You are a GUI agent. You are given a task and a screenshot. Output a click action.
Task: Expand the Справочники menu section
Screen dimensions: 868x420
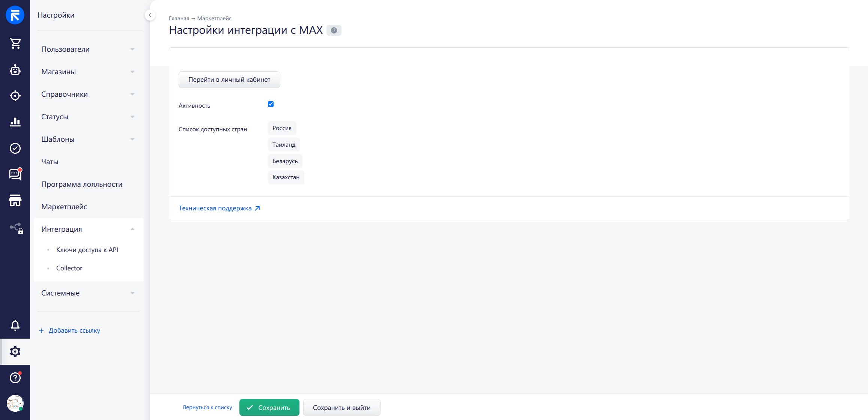[88, 94]
